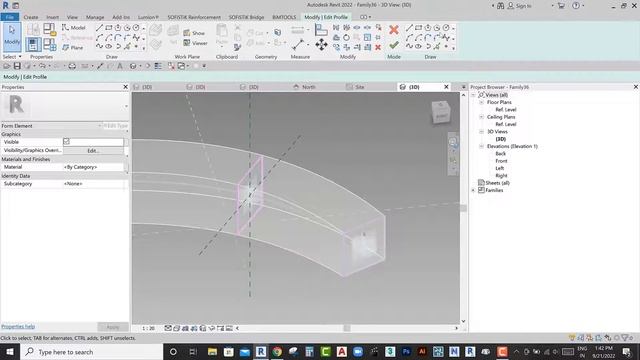Toggle sun path in the view control bar
The height and width of the screenshot is (360, 640).
pyautogui.click(x=185, y=328)
